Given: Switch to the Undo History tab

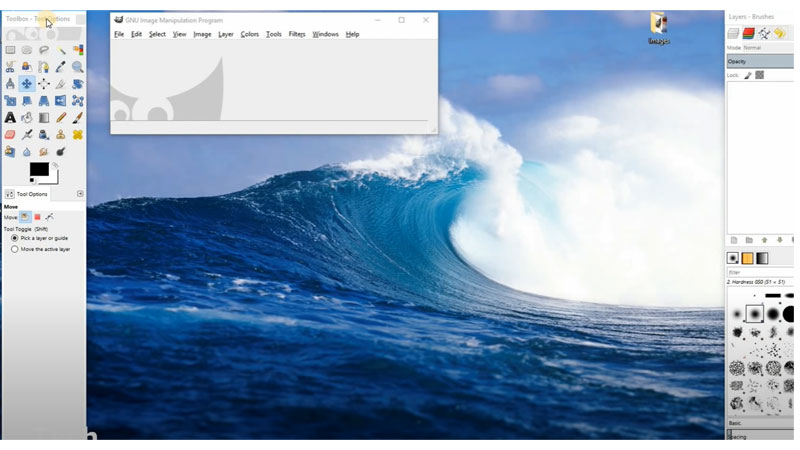Looking at the screenshot, I should point(779,34).
